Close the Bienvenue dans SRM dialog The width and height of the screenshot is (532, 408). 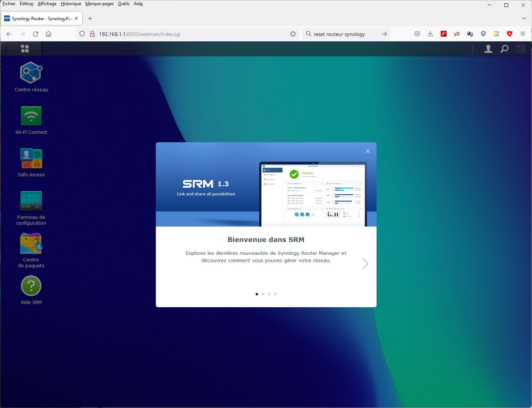coord(368,151)
